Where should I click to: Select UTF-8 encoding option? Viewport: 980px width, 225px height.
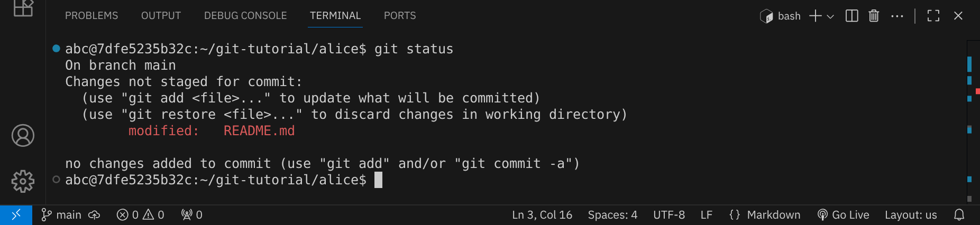point(668,214)
